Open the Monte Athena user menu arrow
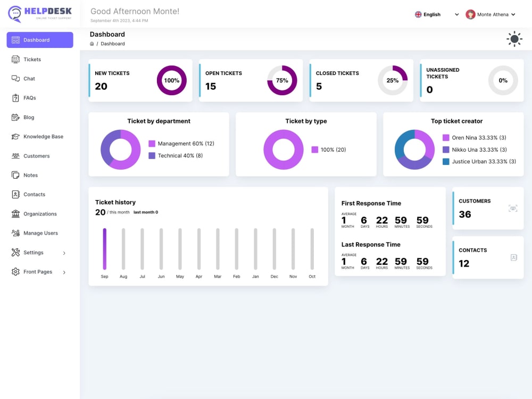This screenshot has height=399, width=532. pos(513,14)
